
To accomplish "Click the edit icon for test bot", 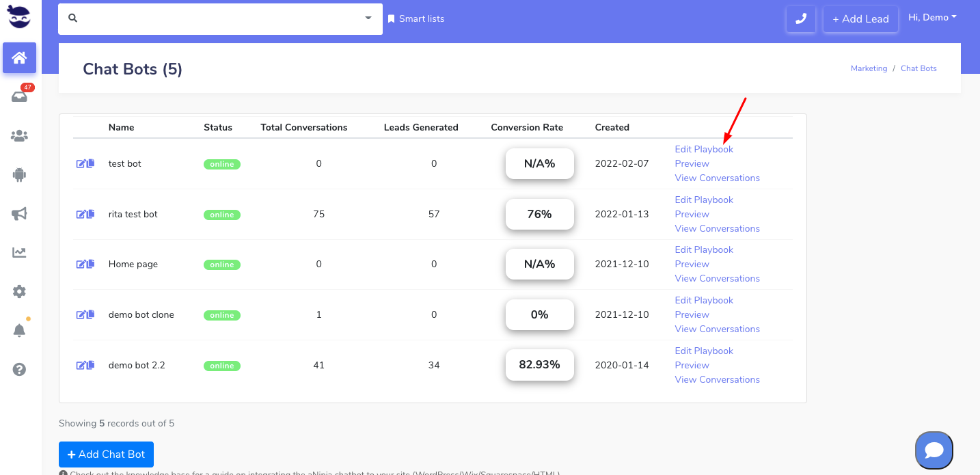I will tap(81, 164).
